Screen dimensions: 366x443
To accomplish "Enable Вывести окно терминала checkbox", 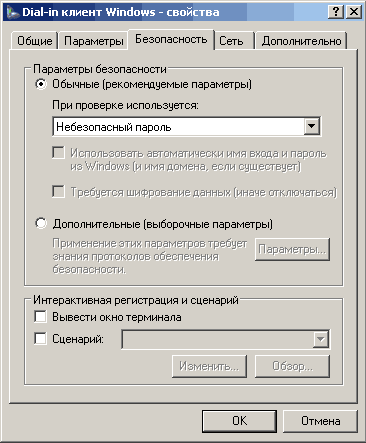I will [x=40, y=316].
